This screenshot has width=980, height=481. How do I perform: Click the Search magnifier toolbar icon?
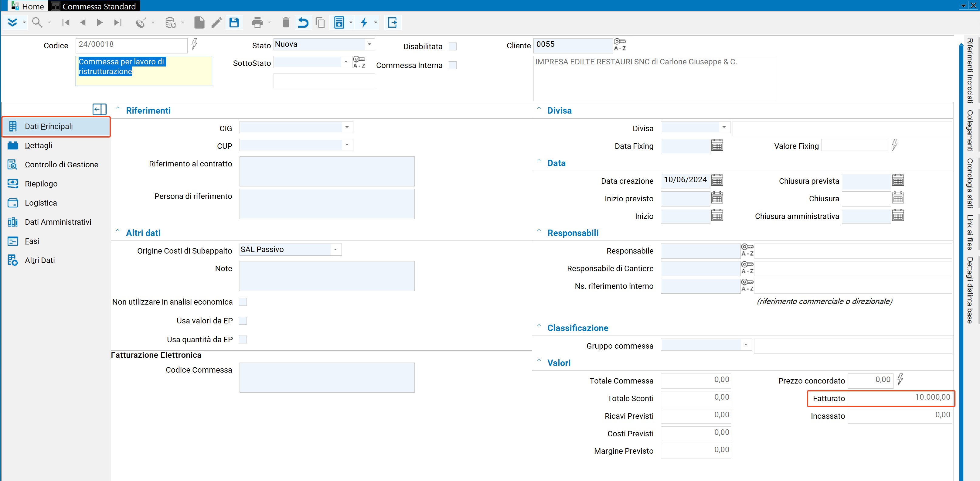click(x=37, y=23)
